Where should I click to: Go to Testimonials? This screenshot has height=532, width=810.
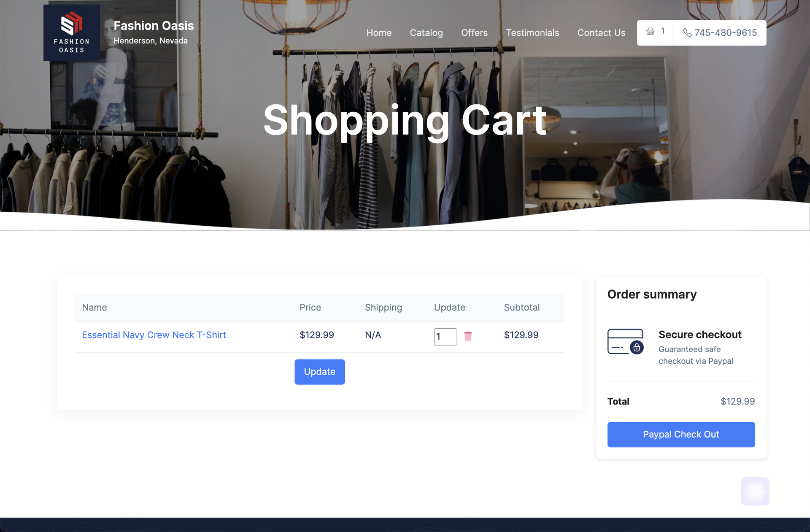coord(532,32)
